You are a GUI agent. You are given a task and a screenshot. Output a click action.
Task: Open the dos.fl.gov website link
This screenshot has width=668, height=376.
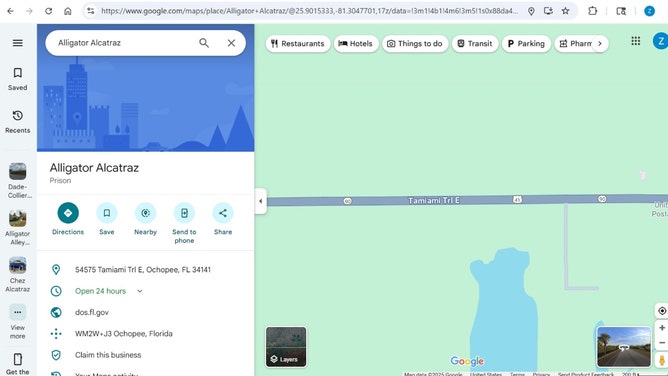(92, 313)
